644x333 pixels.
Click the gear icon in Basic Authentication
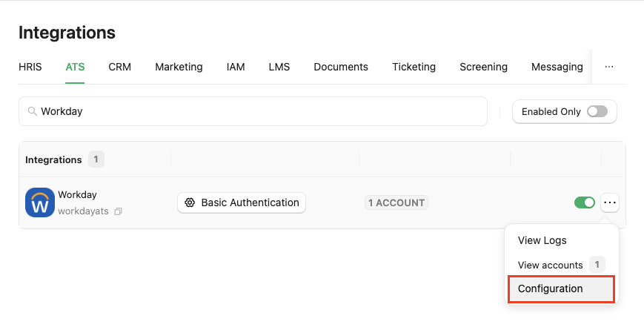[x=190, y=202]
